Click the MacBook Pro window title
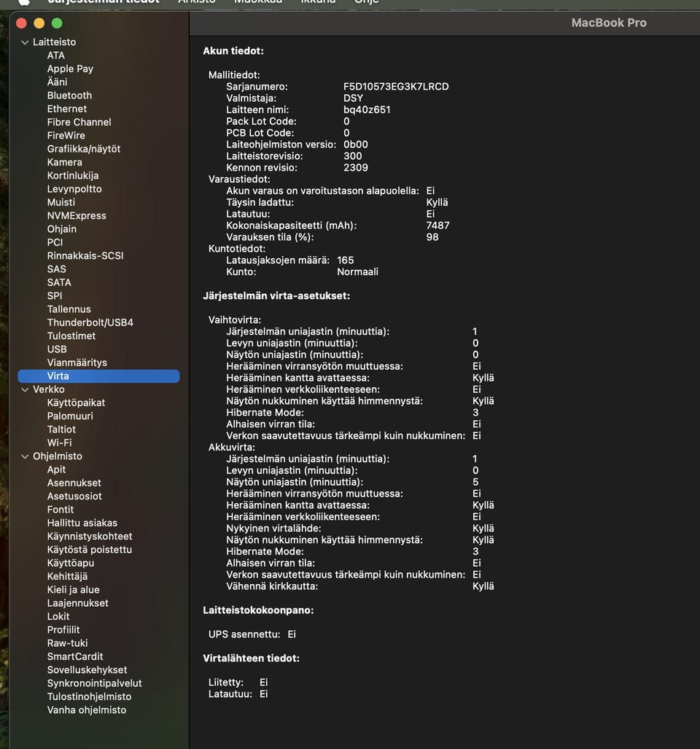The width and height of the screenshot is (700, 749). point(609,23)
